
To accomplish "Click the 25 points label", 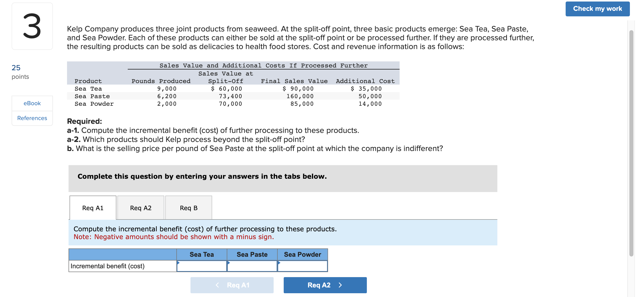I will pos(20,72).
